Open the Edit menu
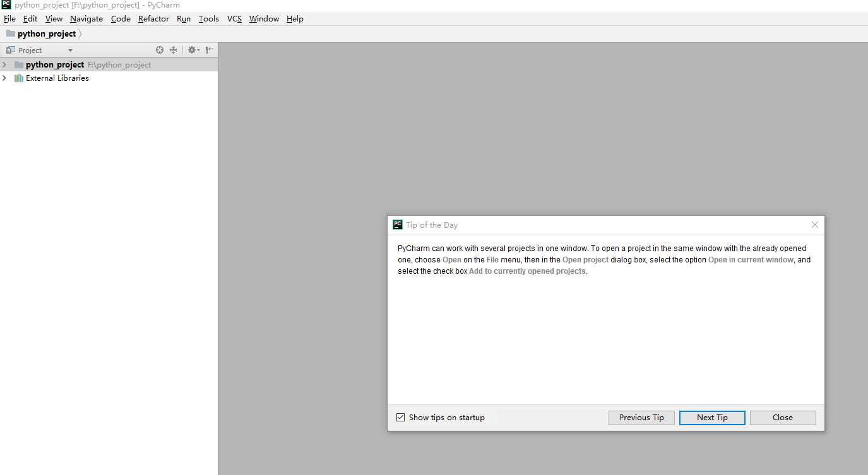868x475 pixels. tap(30, 19)
